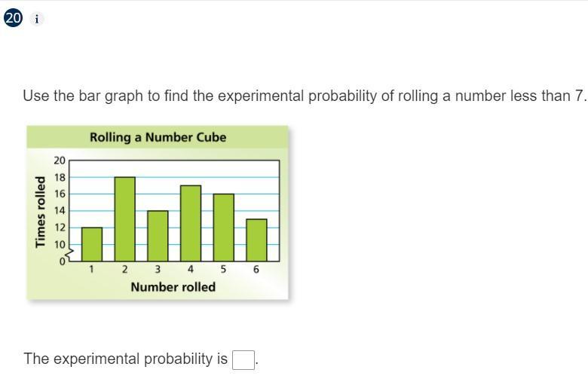
Task: Click the experimental probability answer box
Action: 243,360
